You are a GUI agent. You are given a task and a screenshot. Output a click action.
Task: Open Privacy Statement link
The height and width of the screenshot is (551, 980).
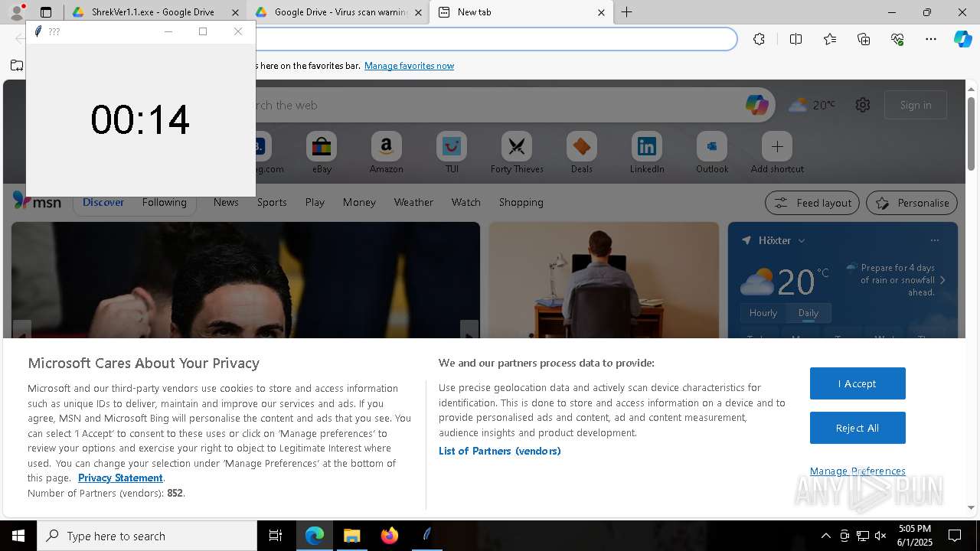pyautogui.click(x=120, y=478)
